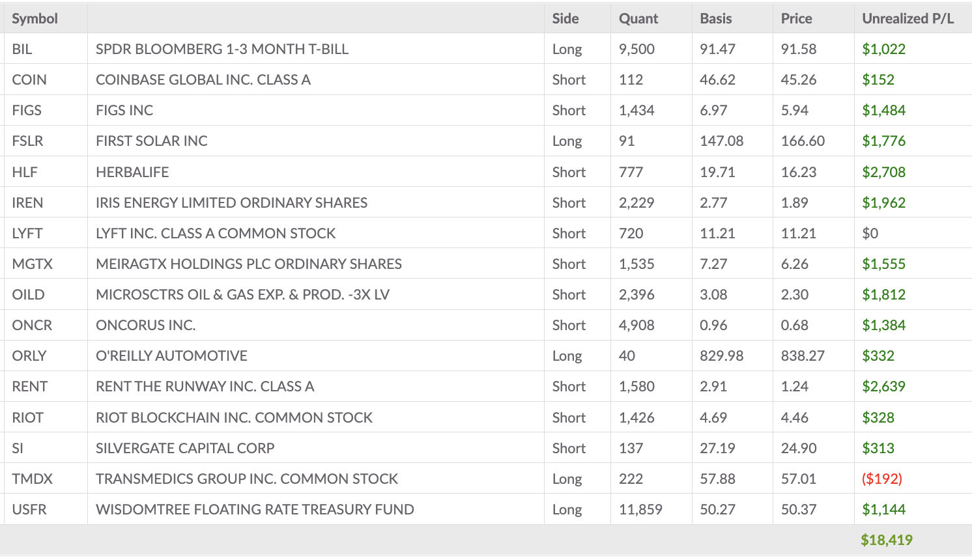Click the Long side cell for TMDX
The image size is (972, 560).
567,479
